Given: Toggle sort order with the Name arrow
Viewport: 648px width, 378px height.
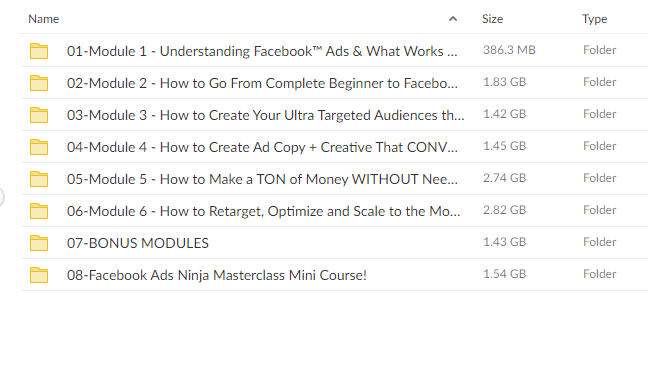Looking at the screenshot, I should pyautogui.click(x=453, y=19).
